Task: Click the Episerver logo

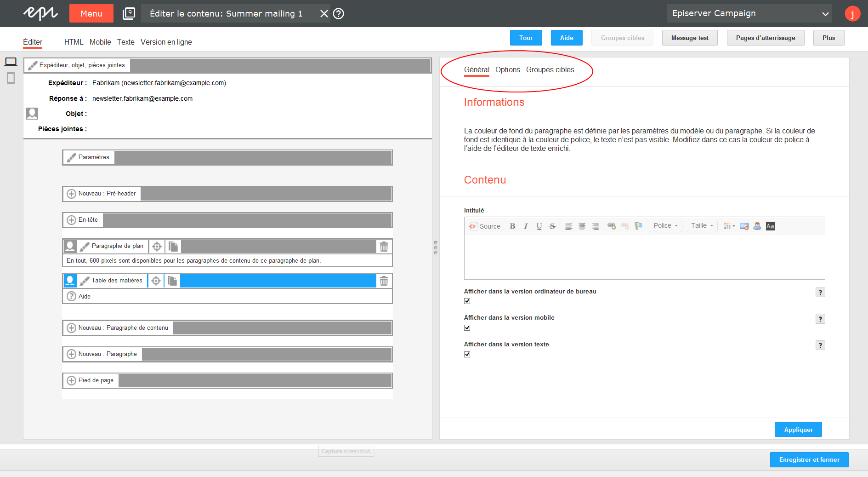Action: point(40,13)
